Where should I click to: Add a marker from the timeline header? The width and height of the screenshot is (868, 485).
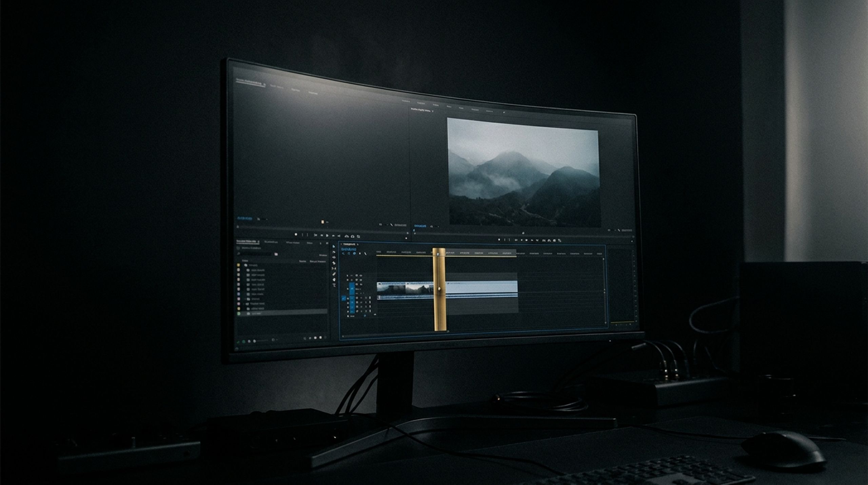pos(360,254)
